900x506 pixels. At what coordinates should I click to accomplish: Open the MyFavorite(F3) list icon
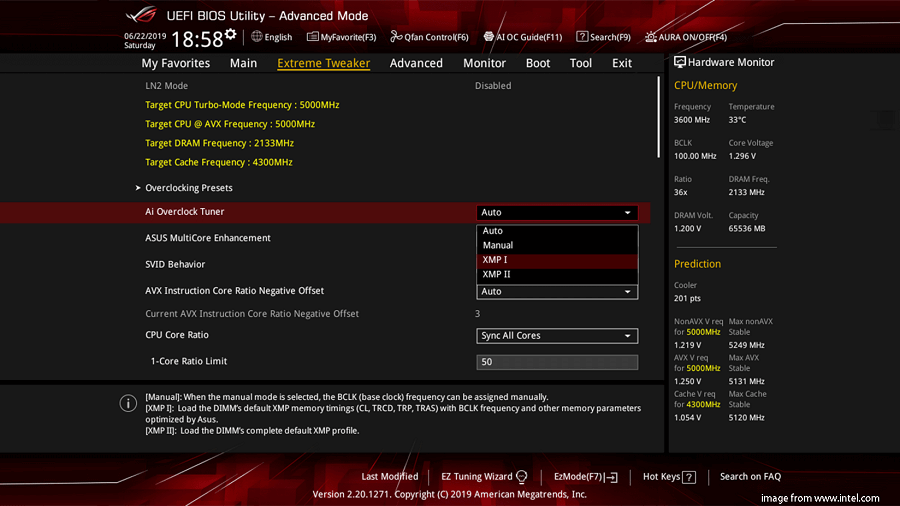312,36
